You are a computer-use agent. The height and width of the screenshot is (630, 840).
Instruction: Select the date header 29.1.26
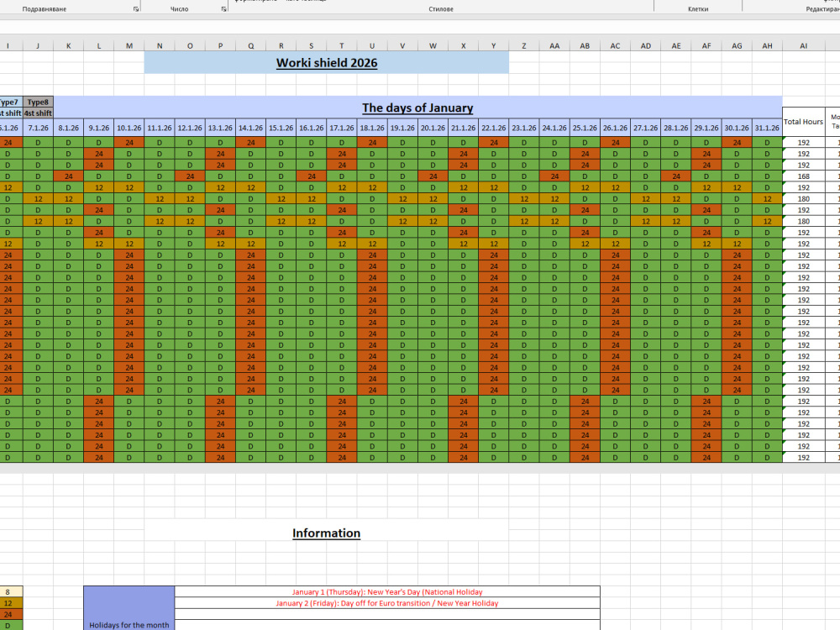[x=706, y=128]
